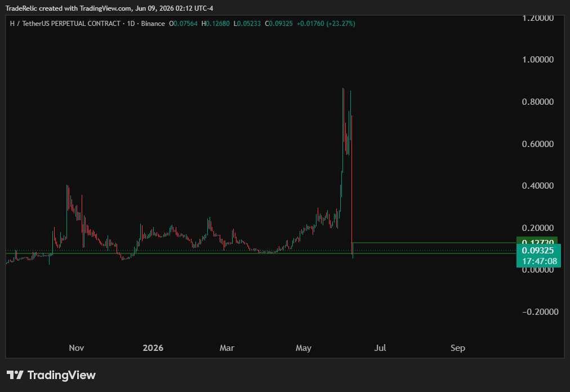Screen dimensions: 570x392
Task: Click the May label on time axis
Action: tap(304, 348)
